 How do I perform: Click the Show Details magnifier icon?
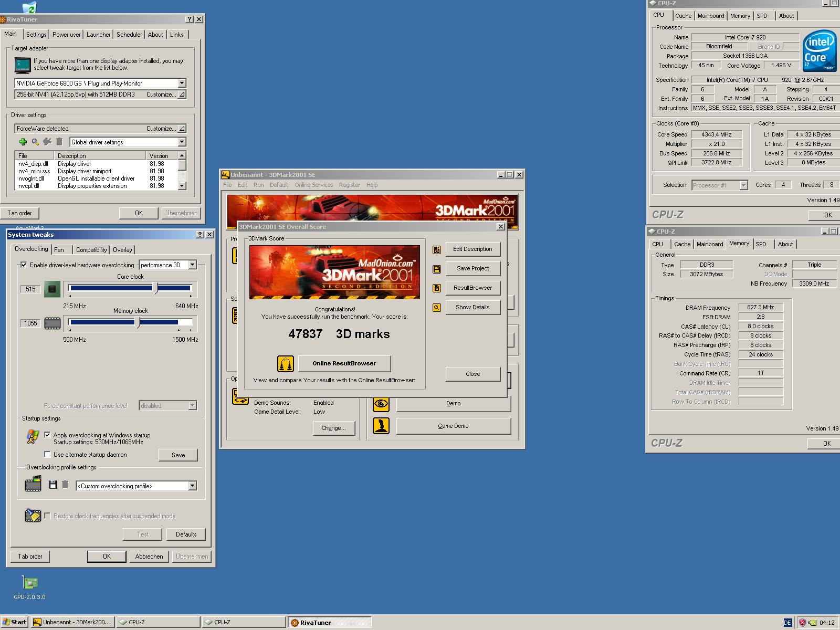437,308
